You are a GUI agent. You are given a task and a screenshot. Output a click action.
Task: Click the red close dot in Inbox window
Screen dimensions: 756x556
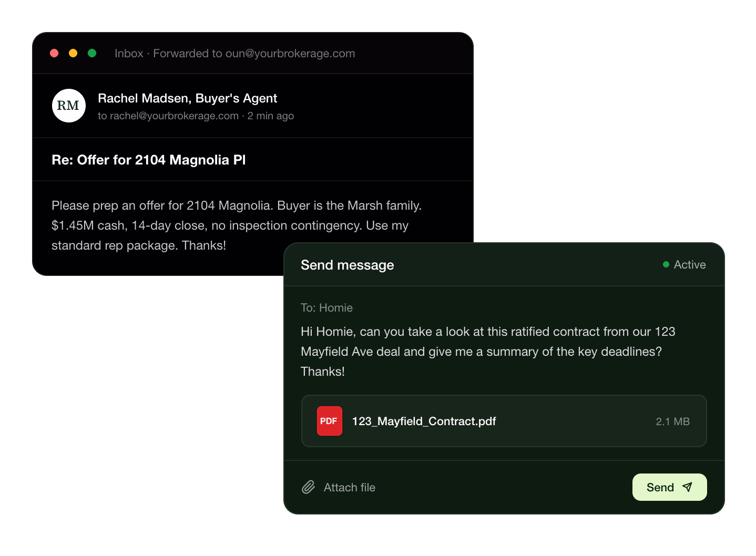(x=54, y=53)
